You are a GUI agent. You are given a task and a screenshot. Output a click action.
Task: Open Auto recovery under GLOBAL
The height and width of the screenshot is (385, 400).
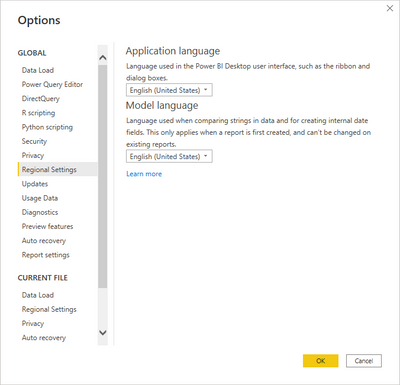[44, 241]
